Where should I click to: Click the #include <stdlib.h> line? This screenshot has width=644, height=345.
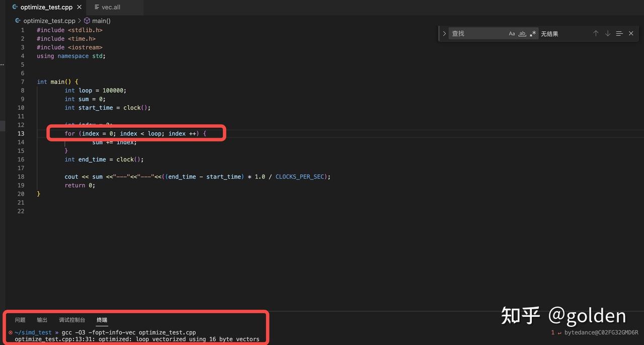69,30
